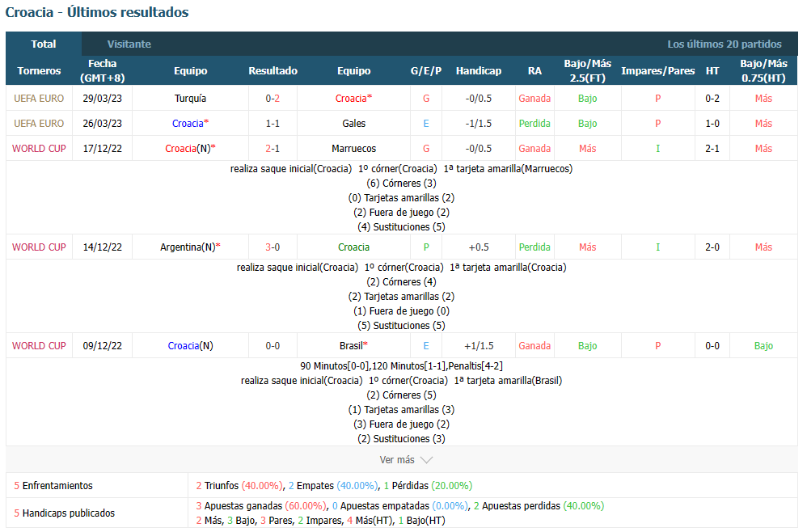
Task: Click the 5 Enfrentamientos summary label
Action: [x=53, y=486]
